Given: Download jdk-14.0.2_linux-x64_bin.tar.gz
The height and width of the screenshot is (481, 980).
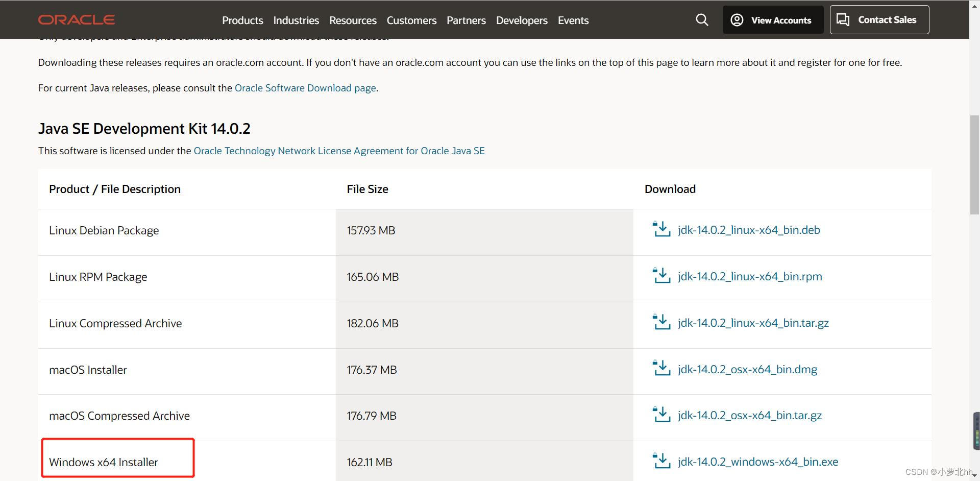Looking at the screenshot, I should (x=753, y=323).
